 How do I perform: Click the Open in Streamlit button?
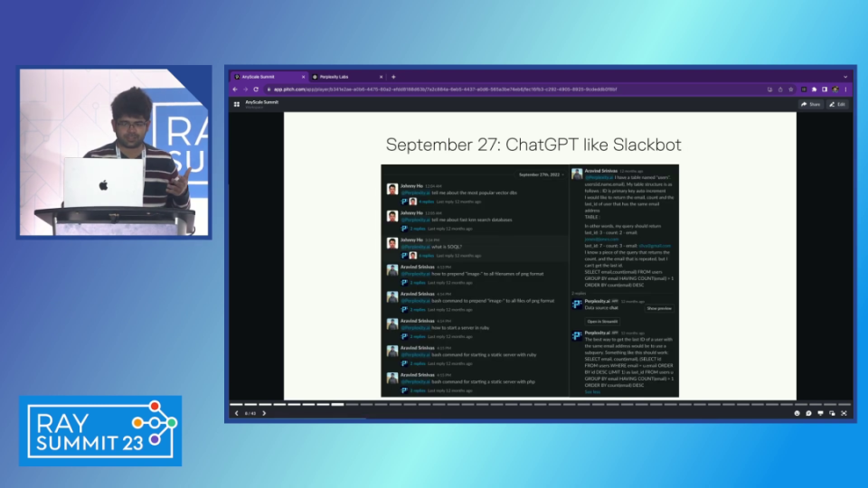(x=602, y=322)
